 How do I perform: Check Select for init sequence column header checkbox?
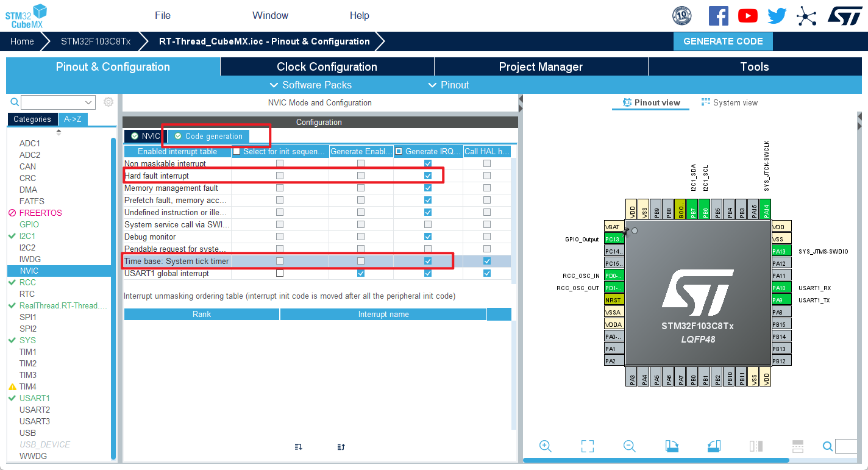(x=237, y=151)
